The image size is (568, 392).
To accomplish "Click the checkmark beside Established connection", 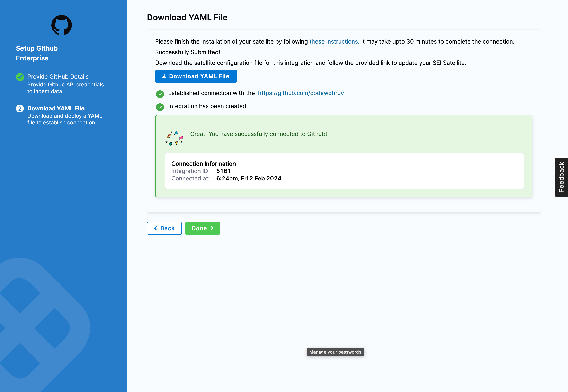I will coord(160,94).
